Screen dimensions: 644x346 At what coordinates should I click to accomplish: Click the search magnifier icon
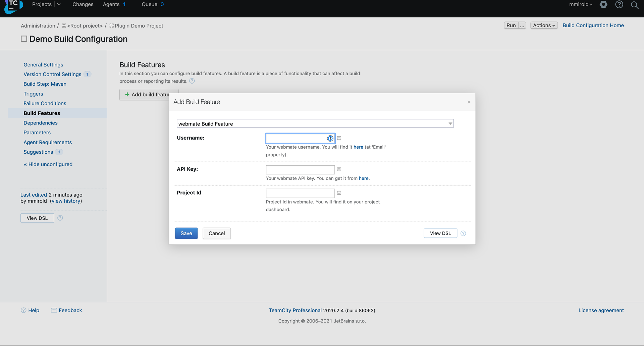(635, 5)
